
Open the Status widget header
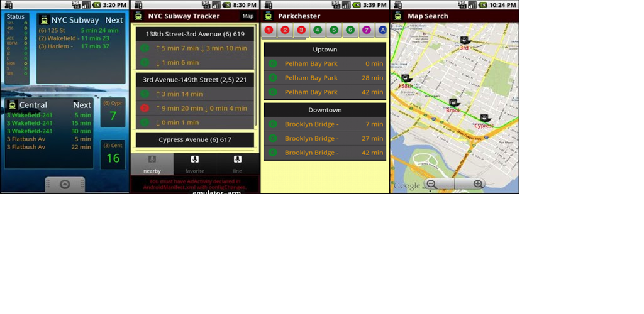16,17
